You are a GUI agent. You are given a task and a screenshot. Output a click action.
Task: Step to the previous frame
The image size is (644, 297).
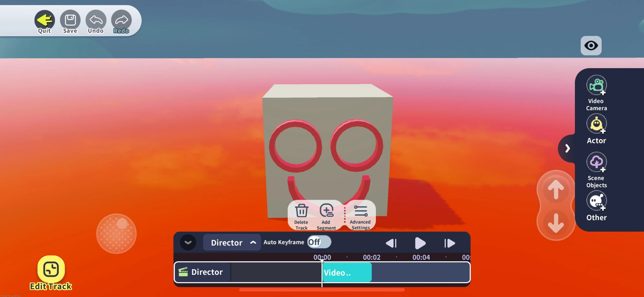391,243
